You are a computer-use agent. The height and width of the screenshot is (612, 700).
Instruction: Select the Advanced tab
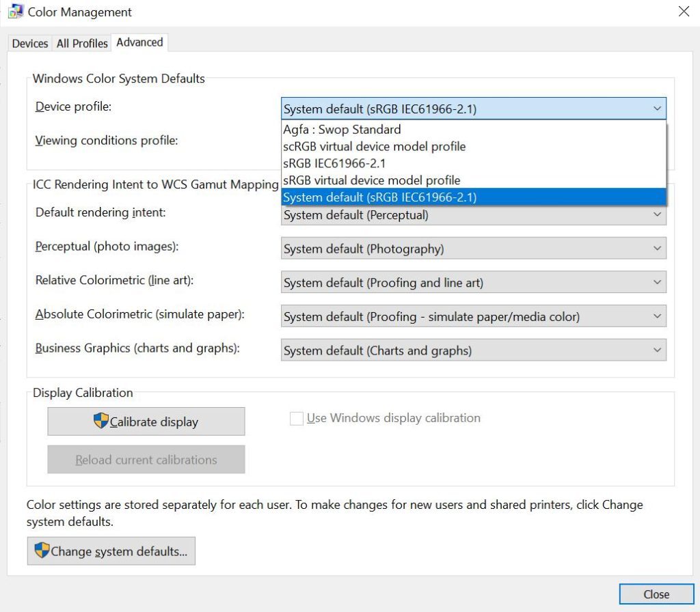(139, 42)
